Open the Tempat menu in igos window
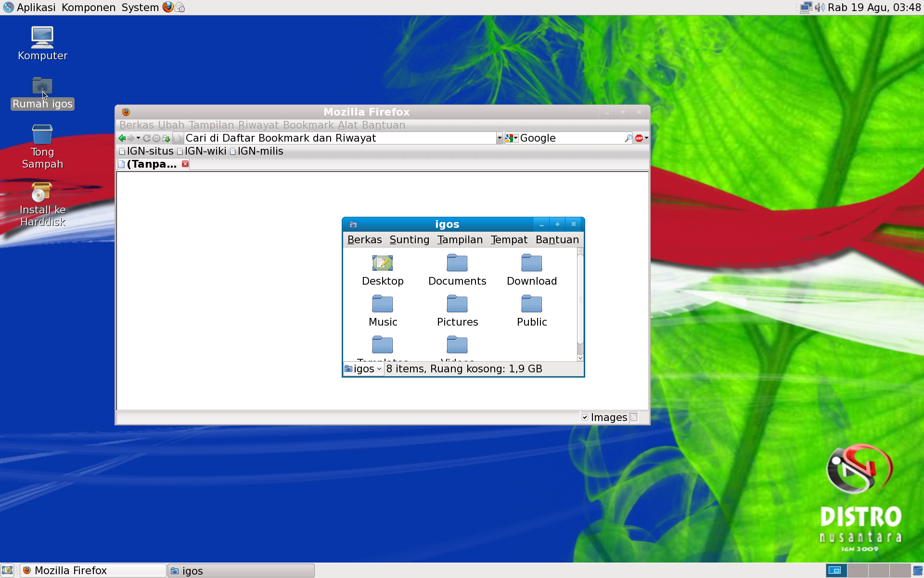 click(509, 240)
